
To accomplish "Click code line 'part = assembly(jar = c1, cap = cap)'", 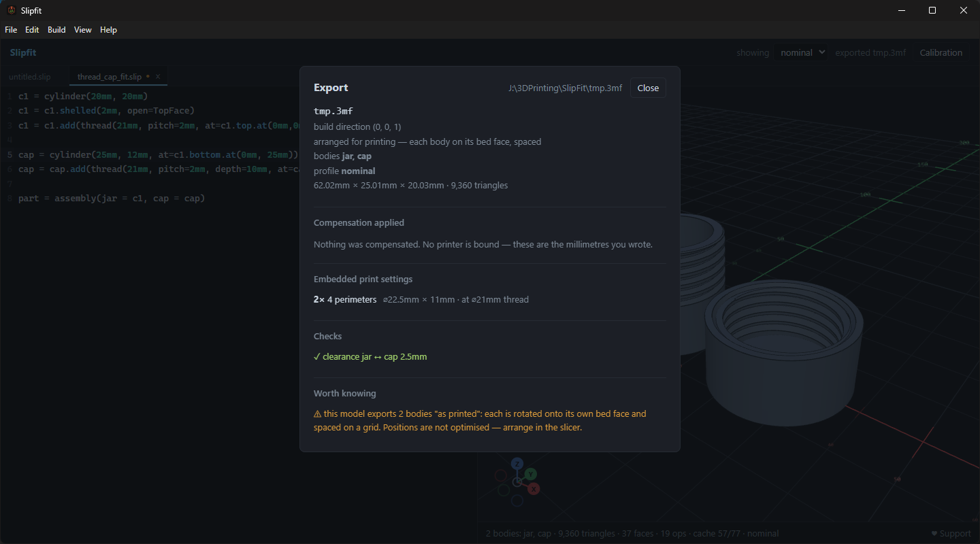I will point(112,199).
